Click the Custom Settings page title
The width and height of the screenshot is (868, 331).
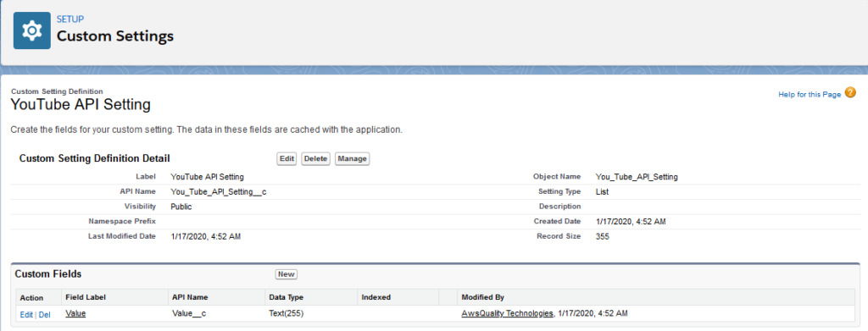[115, 36]
